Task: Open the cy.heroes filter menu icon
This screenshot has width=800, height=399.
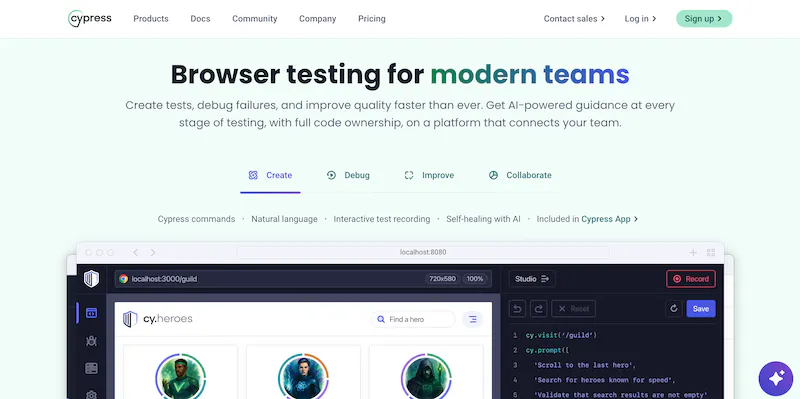Action: click(x=473, y=319)
